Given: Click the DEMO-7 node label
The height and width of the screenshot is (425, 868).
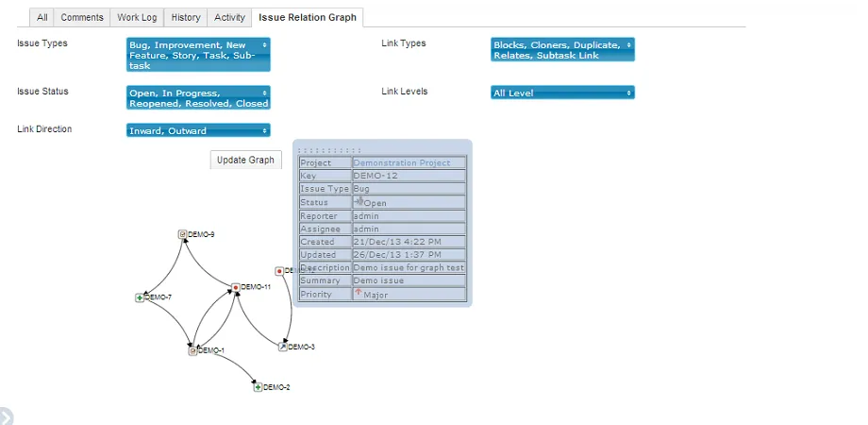Looking at the screenshot, I should pos(159,297).
